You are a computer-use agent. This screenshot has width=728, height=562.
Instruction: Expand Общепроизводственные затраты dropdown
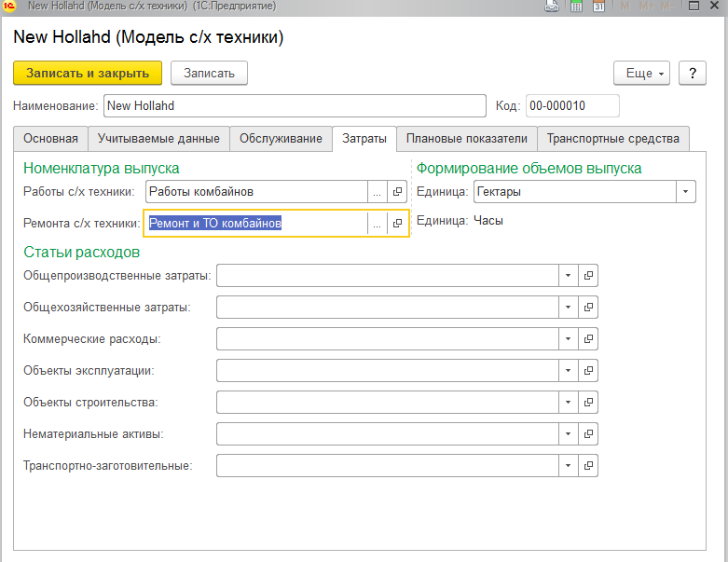click(568, 276)
